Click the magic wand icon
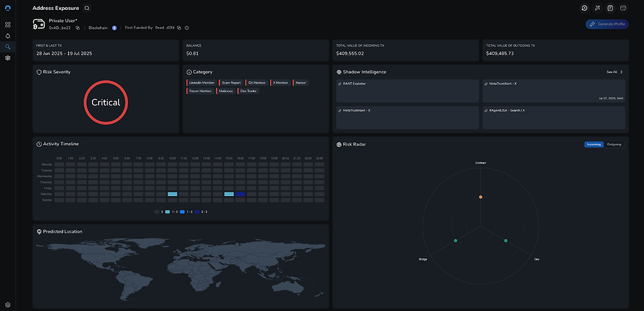The image size is (644, 311). [597, 8]
